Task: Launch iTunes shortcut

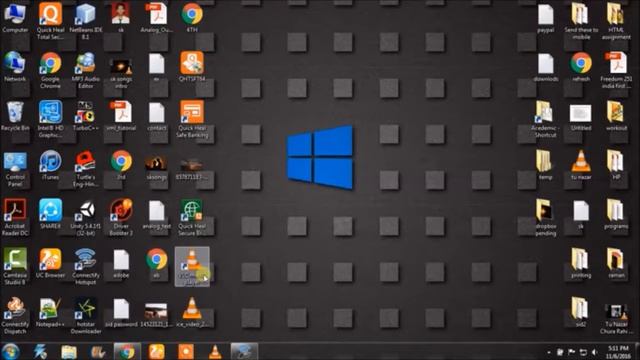Action: (x=50, y=165)
